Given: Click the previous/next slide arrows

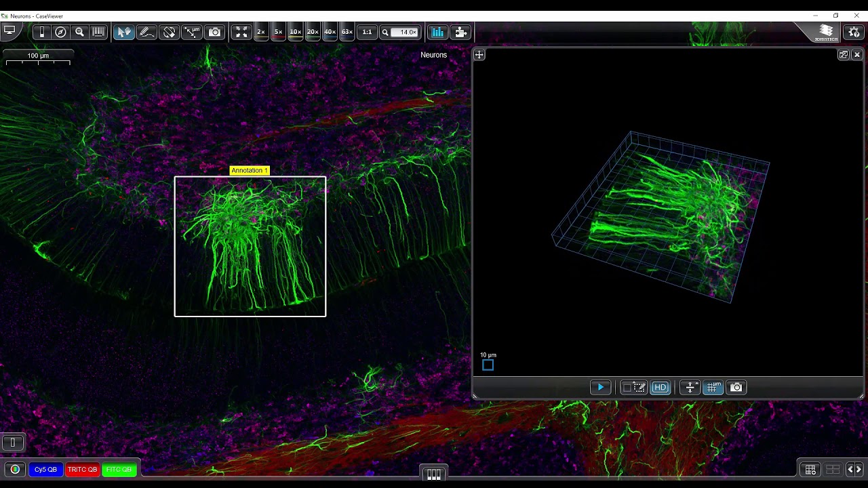Looking at the screenshot, I should click(x=854, y=469).
